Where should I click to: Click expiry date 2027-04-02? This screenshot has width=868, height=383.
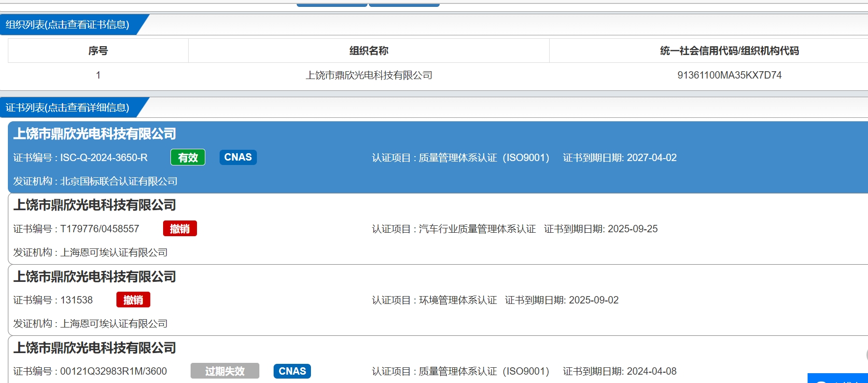click(x=652, y=158)
